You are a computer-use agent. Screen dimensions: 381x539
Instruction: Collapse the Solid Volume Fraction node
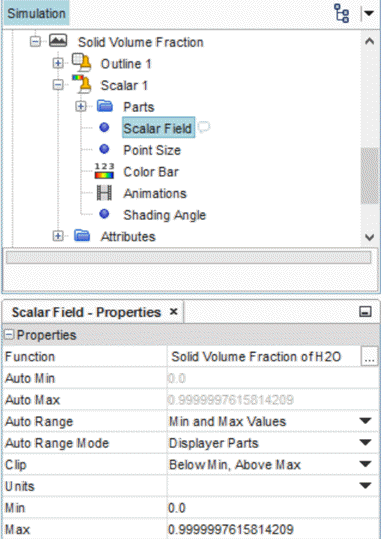(x=35, y=42)
